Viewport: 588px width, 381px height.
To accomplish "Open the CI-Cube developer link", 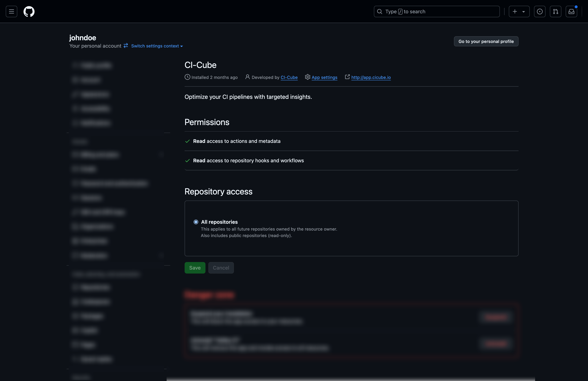I will [289, 77].
